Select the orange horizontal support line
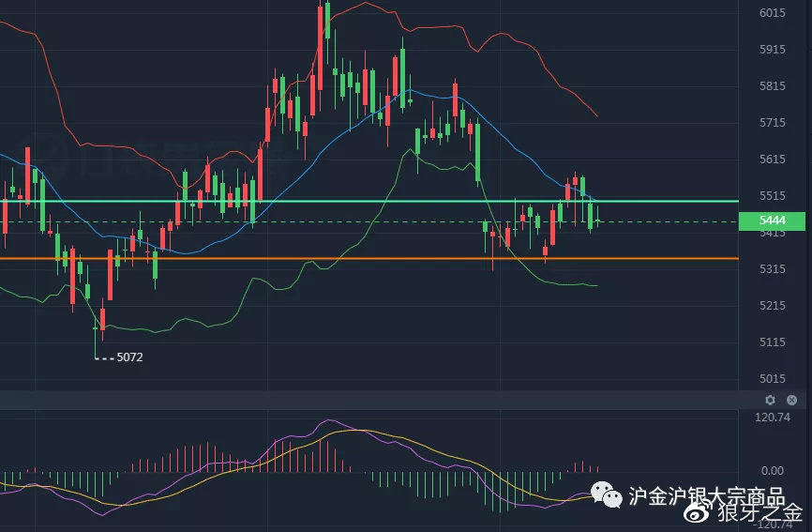 click(369, 258)
